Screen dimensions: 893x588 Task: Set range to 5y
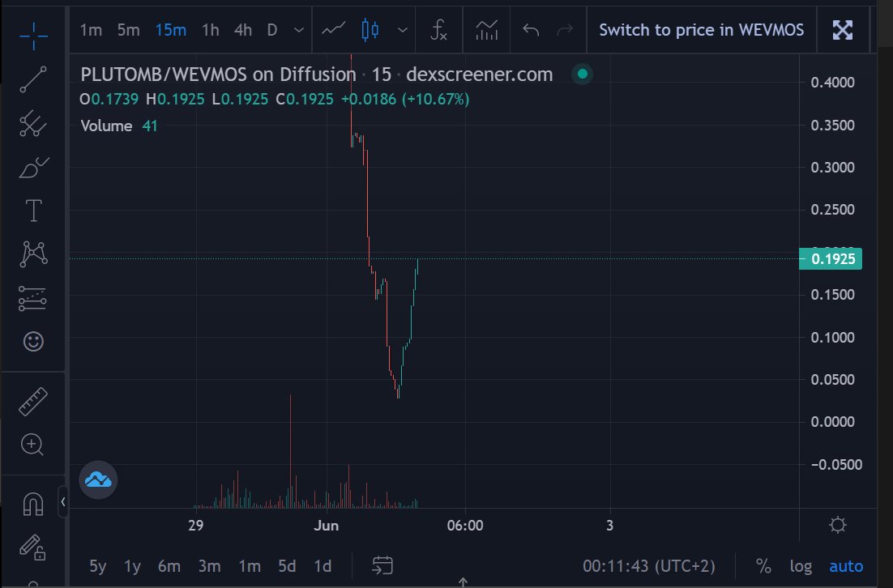tap(97, 566)
